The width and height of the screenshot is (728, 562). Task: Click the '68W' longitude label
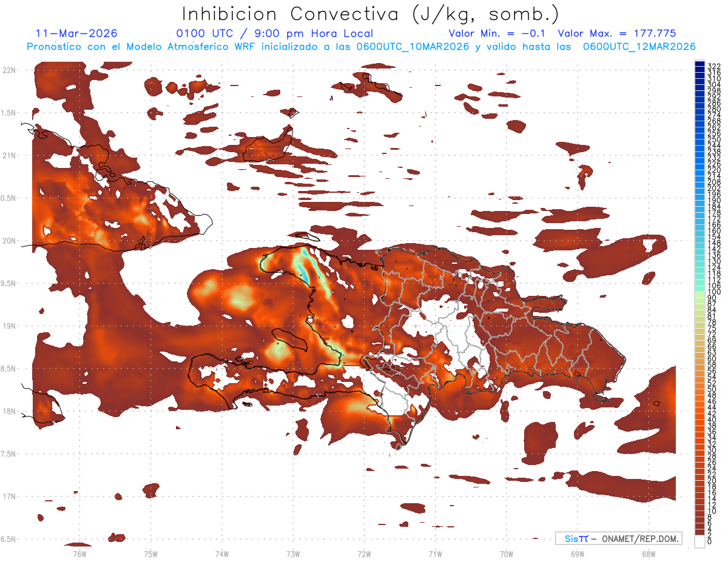tap(649, 554)
